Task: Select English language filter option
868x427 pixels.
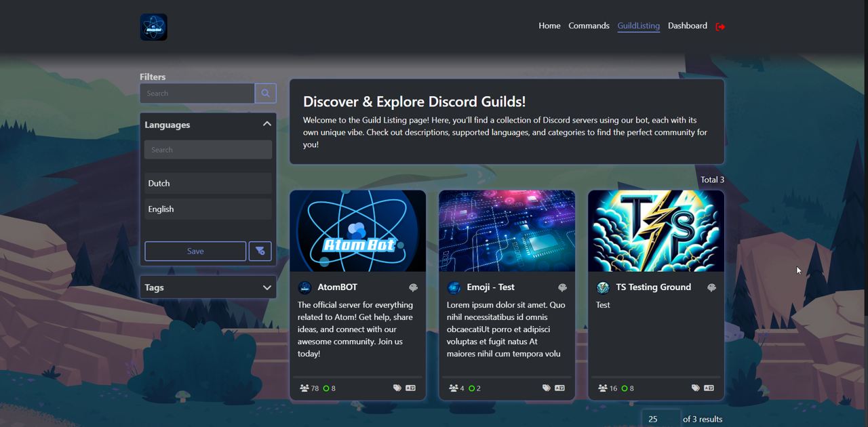Action: pos(208,209)
